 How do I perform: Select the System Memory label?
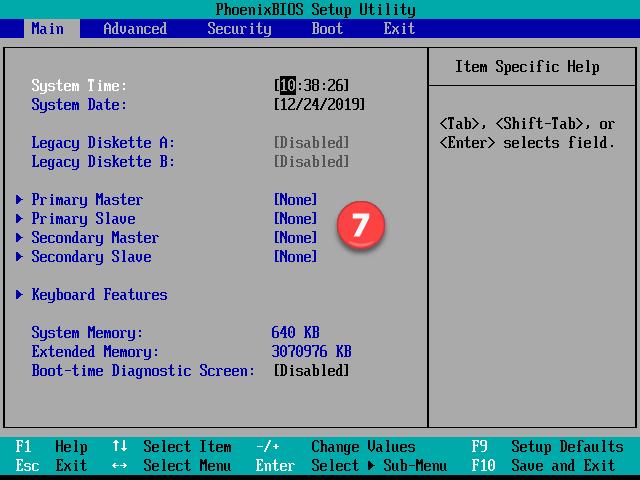point(87,333)
